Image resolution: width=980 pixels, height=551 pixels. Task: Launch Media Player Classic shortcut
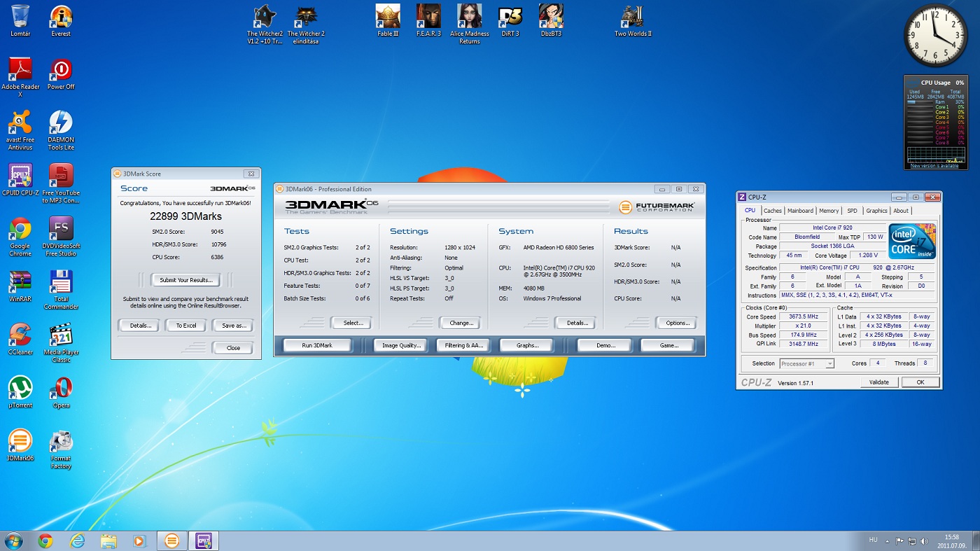61,343
